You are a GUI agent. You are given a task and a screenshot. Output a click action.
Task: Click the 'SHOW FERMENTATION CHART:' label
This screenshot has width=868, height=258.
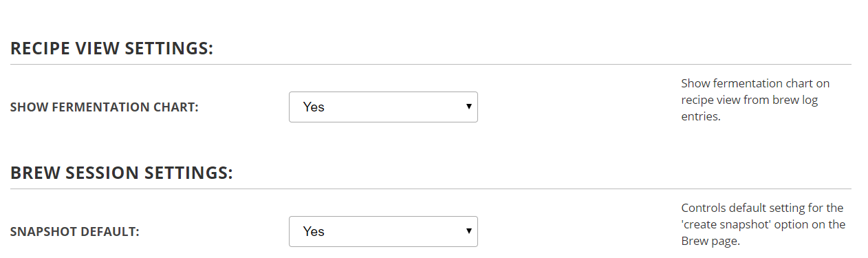click(x=105, y=107)
